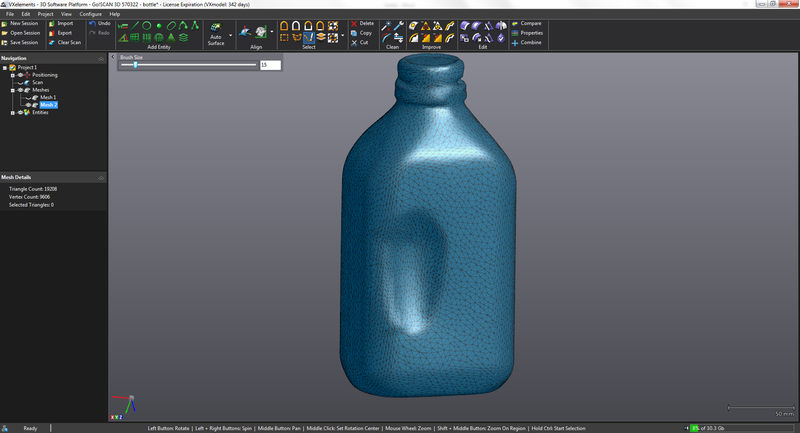Toggle visibility of Meshes node
Screen dimensions: 800x433
[x=21, y=90]
